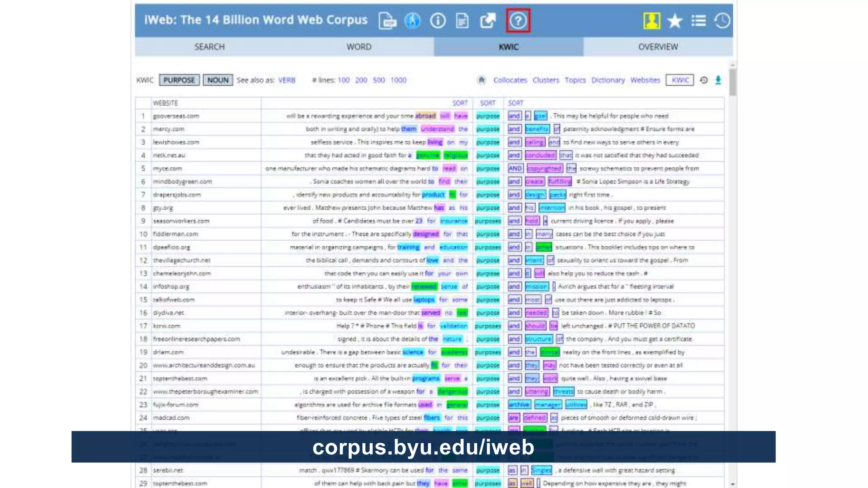Switch to the SEARCH tab
868x488 pixels.
click(209, 47)
